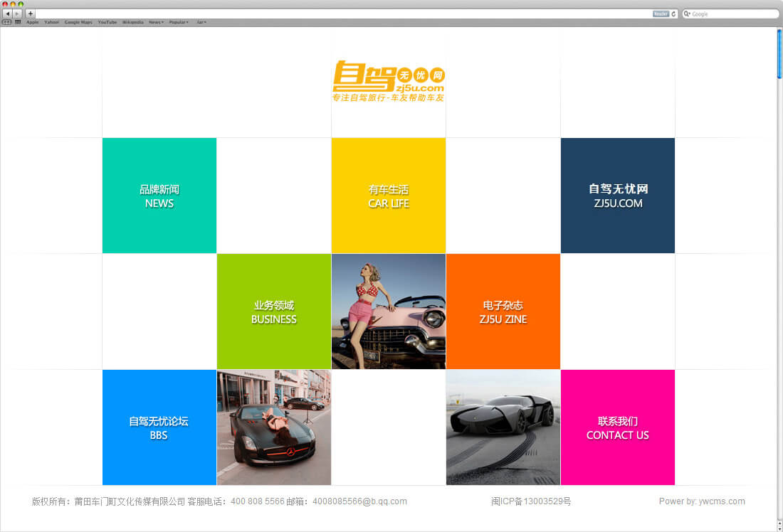
Task: Open the Top Sites grid icon
Action: click(18, 22)
